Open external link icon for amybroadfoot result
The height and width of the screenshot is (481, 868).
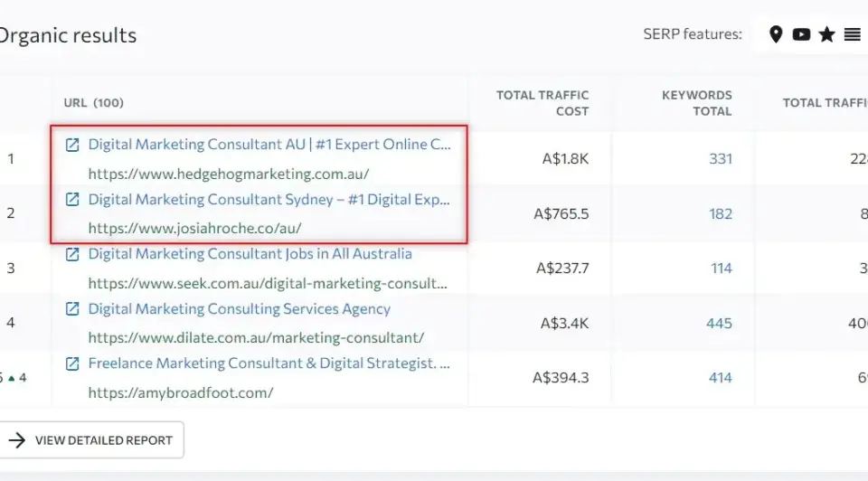72,363
